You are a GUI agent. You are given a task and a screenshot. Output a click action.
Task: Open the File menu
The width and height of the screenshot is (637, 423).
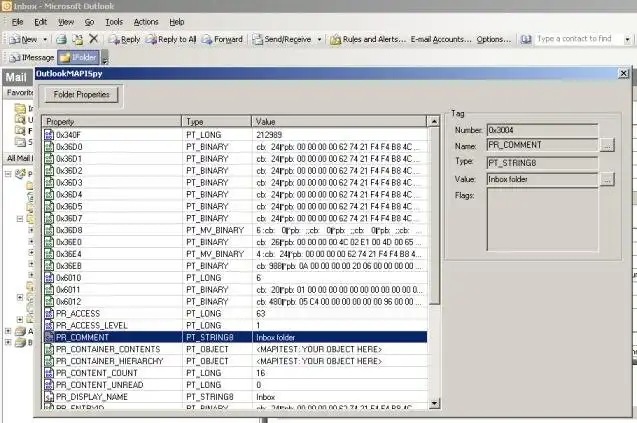17,22
